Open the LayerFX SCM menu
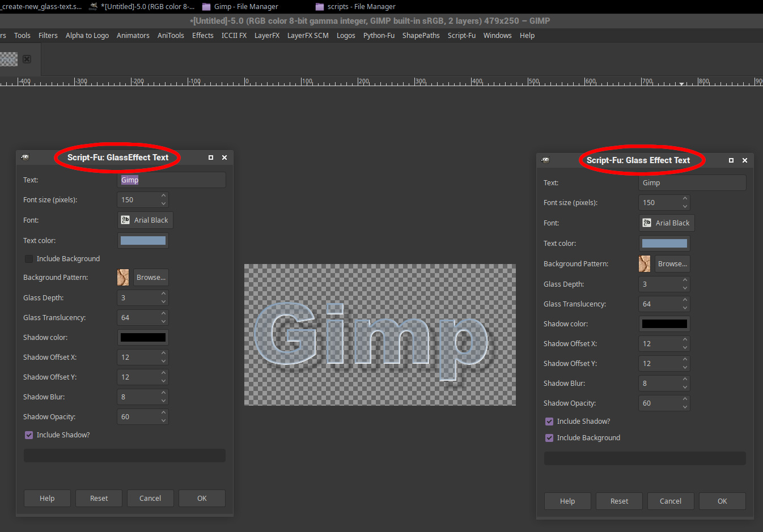Viewport: 763px width, 532px height. point(308,35)
